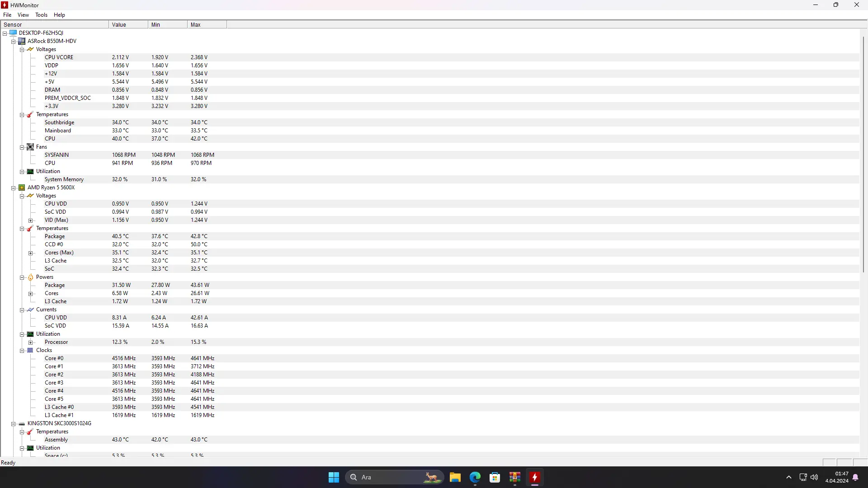This screenshot has width=868, height=488.
Task: Collapse the ASRock B550M-HDV node
Action: pyautogui.click(x=14, y=42)
